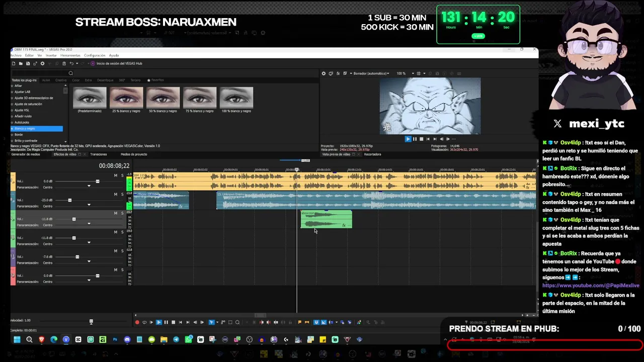The image size is (644, 362).
Task: Toggle automatic crossfades in timeline toolbar
Action: coord(324,322)
